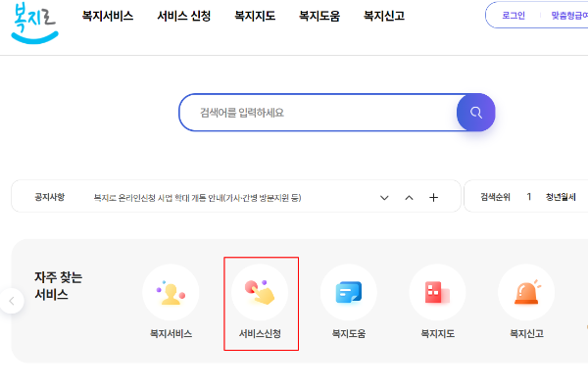Click the 맞춤형급여 link in header
The height and width of the screenshot is (388, 588).
(569, 16)
